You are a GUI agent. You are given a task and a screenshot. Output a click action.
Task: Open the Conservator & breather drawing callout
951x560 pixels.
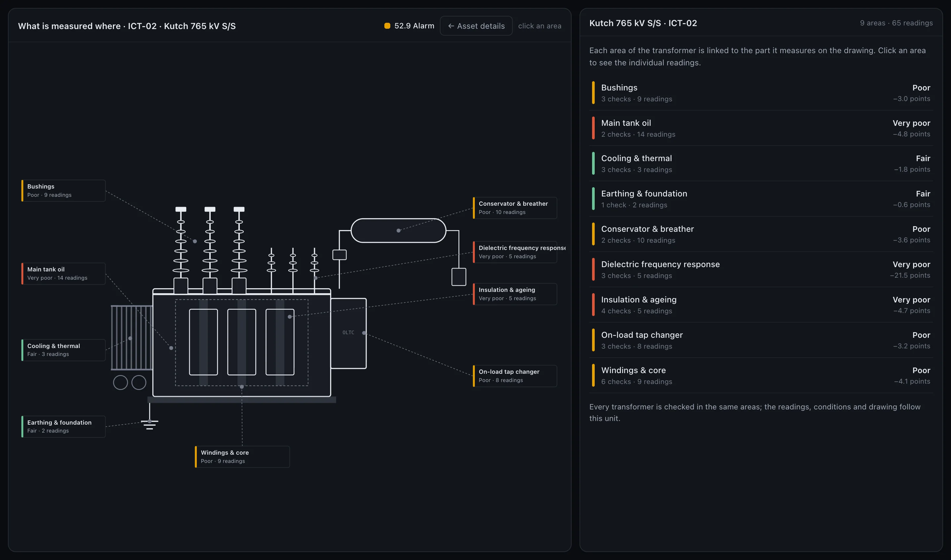[515, 208]
